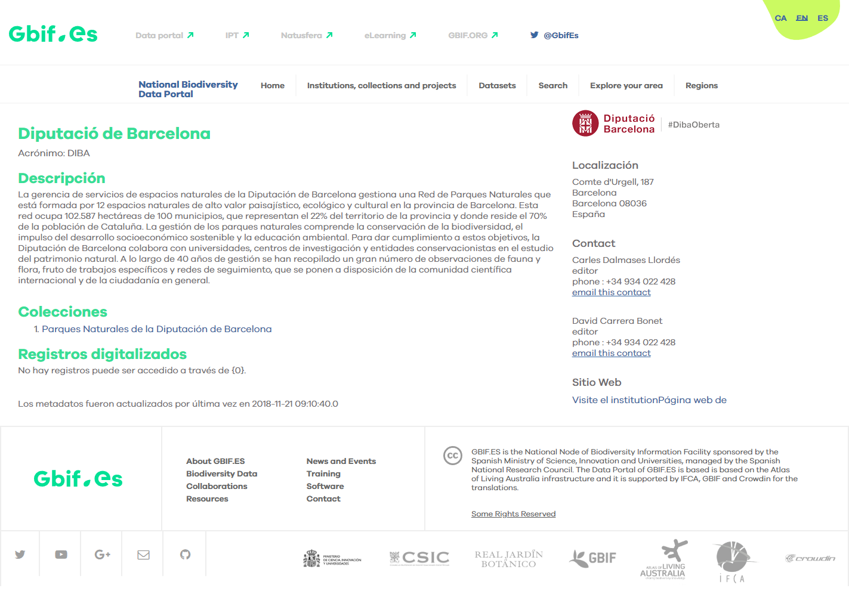The width and height of the screenshot is (849, 616).
Task: Click the CSIC logo in footer
Action: coord(419,558)
